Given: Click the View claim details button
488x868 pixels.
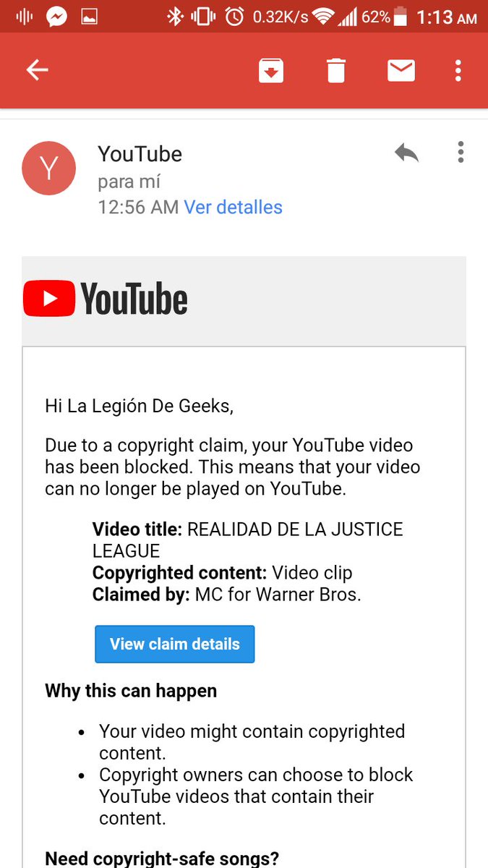Looking at the screenshot, I should (175, 644).
